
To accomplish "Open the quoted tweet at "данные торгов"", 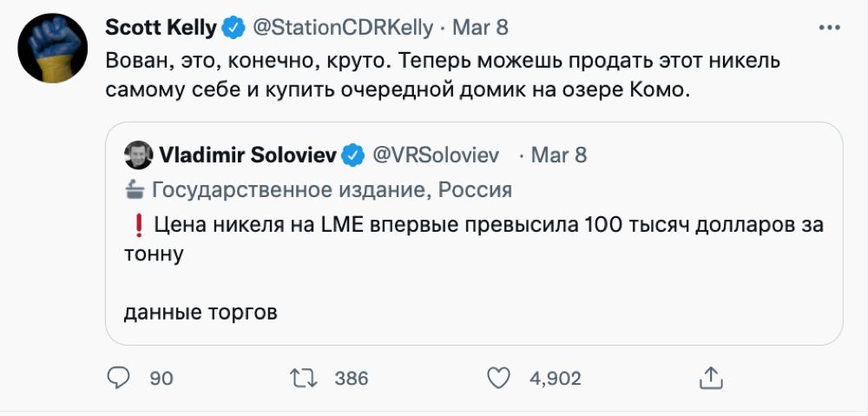I will (201, 312).
